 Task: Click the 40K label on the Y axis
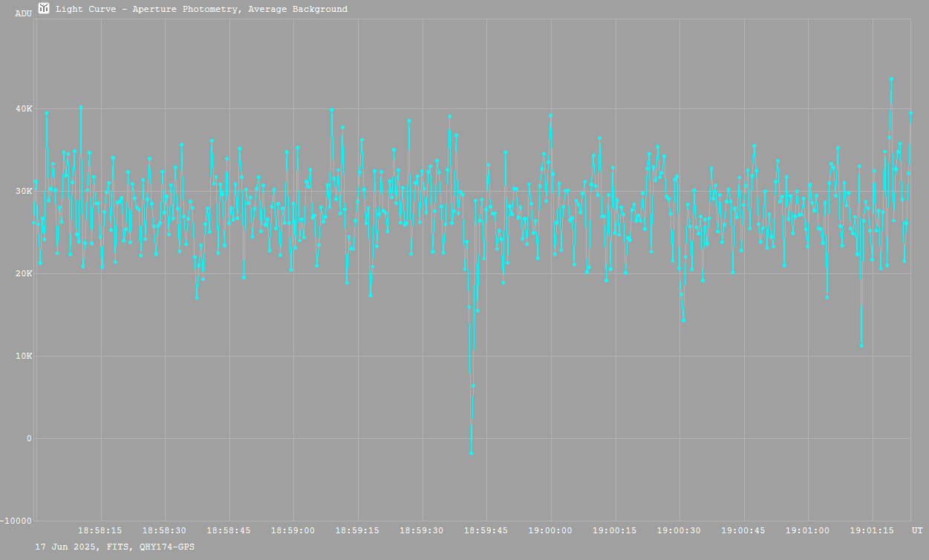(25, 109)
